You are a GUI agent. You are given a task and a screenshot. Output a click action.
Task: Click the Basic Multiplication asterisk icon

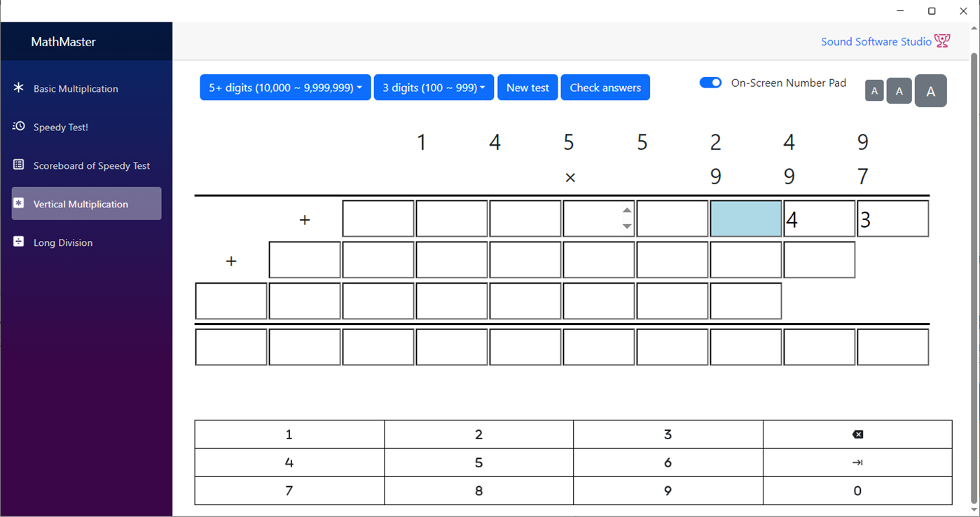pyautogui.click(x=19, y=88)
